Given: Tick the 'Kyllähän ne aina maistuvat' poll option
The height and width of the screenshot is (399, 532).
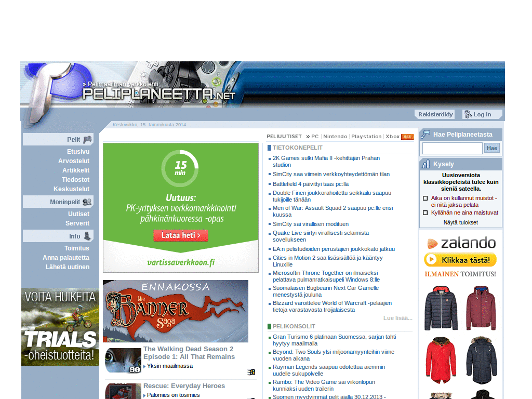Looking at the screenshot, I should 425,212.
